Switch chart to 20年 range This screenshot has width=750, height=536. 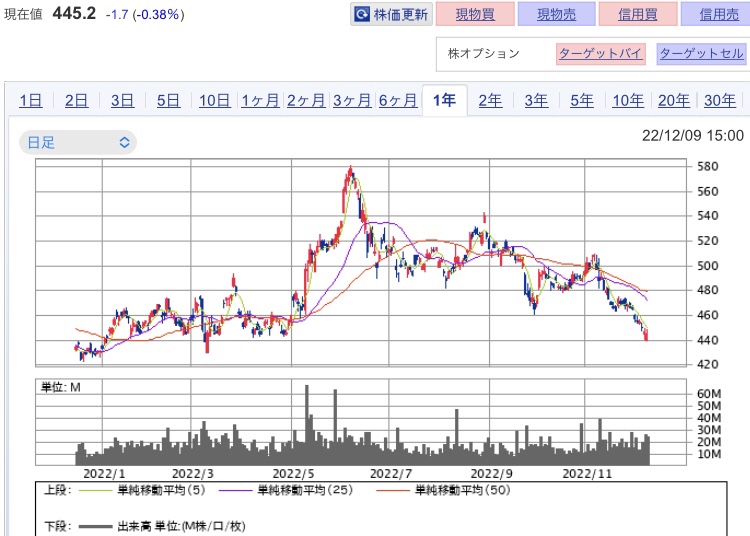pos(674,101)
